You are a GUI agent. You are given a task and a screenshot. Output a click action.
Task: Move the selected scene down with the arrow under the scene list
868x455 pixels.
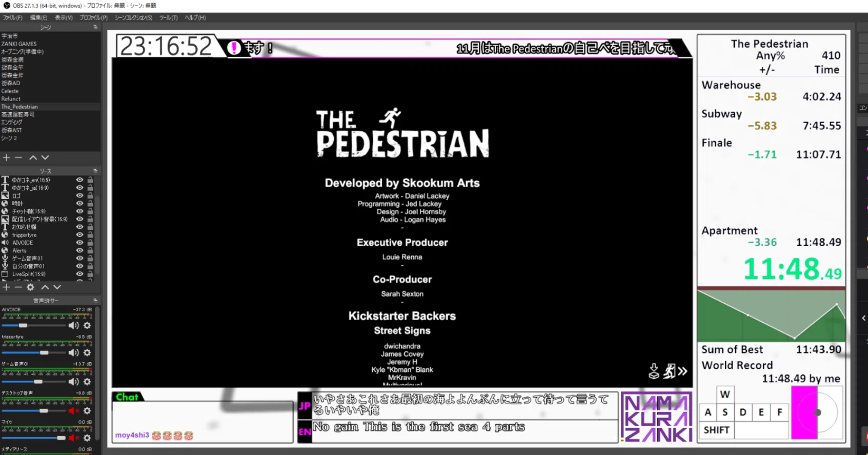click(x=45, y=157)
